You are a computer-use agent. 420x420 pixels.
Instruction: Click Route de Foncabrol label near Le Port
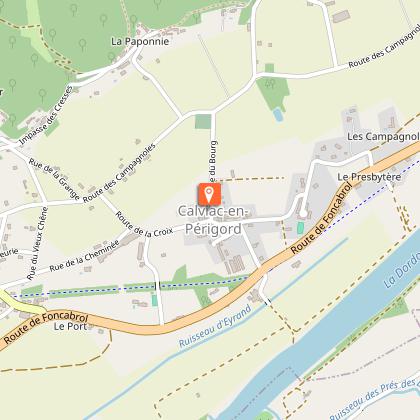point(45,328)
